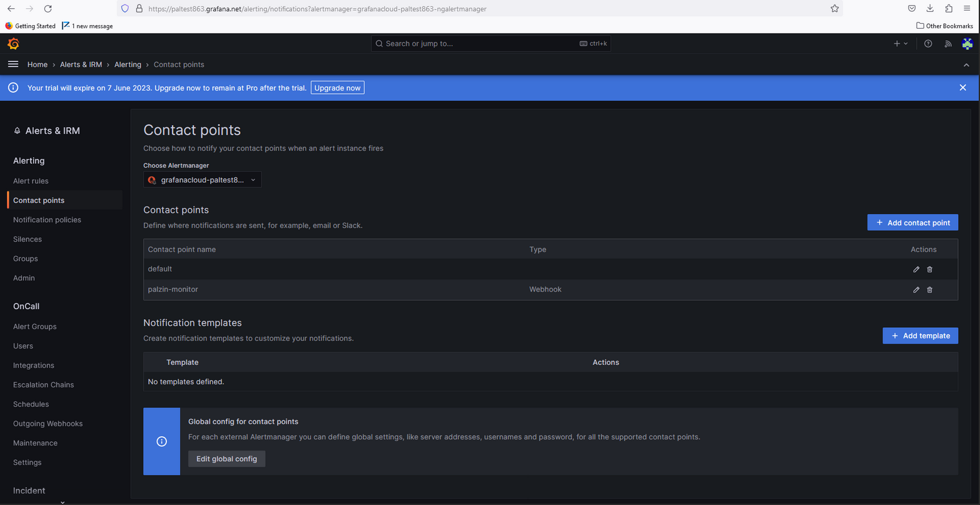Open Outgoing Webhooks in sidebar
The height and width of the screenshot is (505, 980).
click(48, 424)
